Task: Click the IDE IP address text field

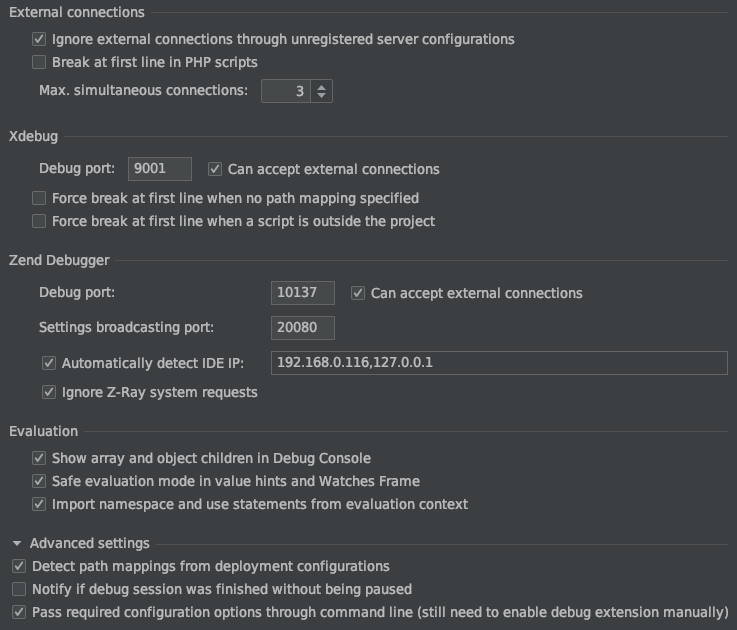Action: [498, 362]
